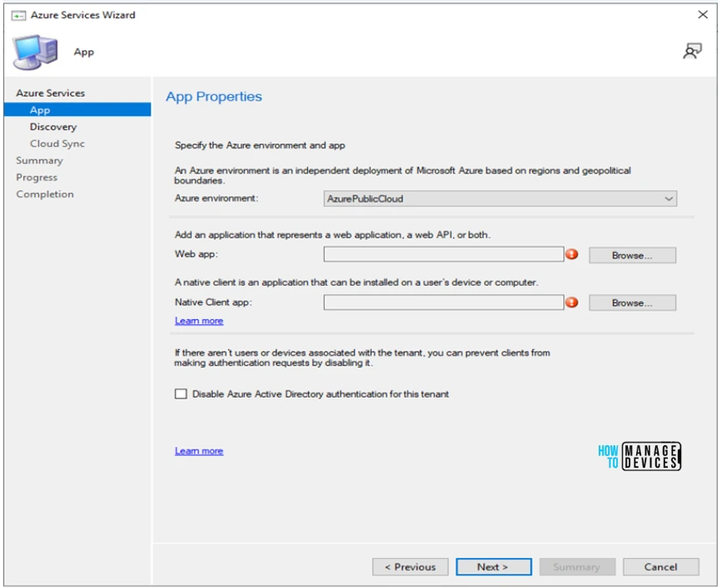Screen dimensions: 718x588
Task: Select the Completion step in sidebar
Action: (x=45, y=194)
